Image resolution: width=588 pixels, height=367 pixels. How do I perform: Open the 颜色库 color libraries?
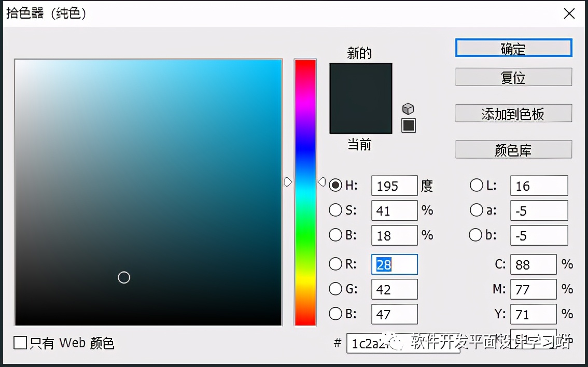(513, 149)
